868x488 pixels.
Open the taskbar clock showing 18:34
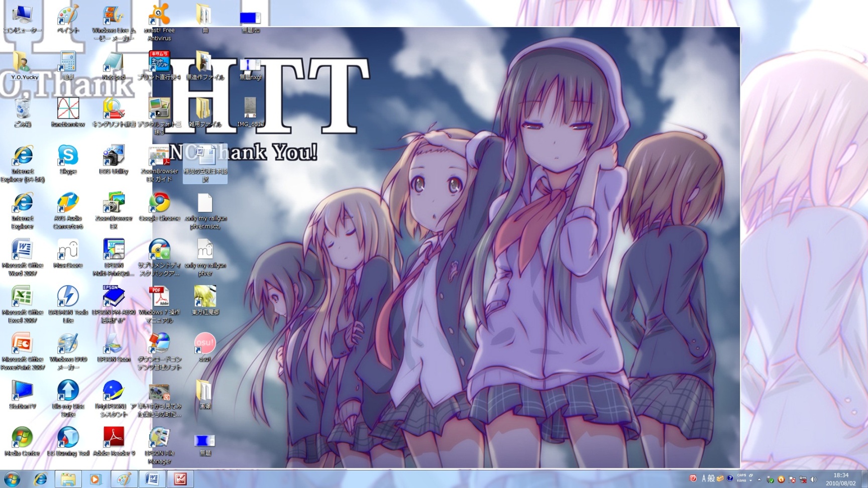click(x=841, y=479)
